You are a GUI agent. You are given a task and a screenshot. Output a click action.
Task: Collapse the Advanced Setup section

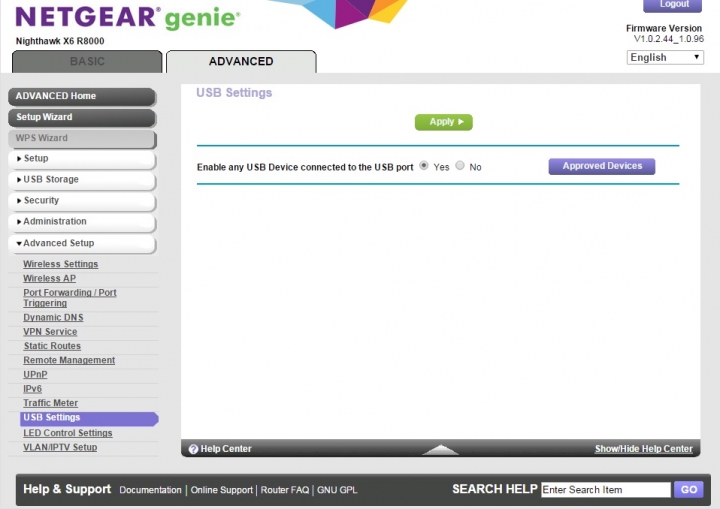point(82,243)
